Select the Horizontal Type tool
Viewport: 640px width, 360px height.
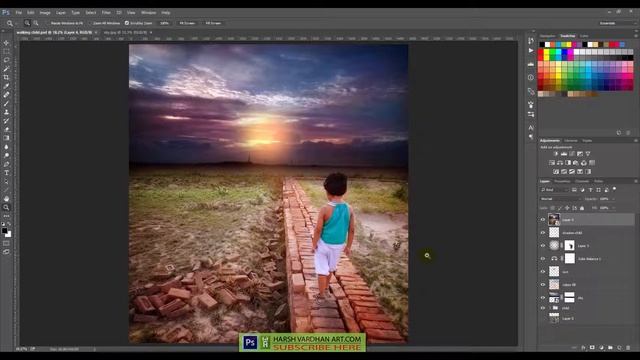pyautogui.click(x=6, y=173)
